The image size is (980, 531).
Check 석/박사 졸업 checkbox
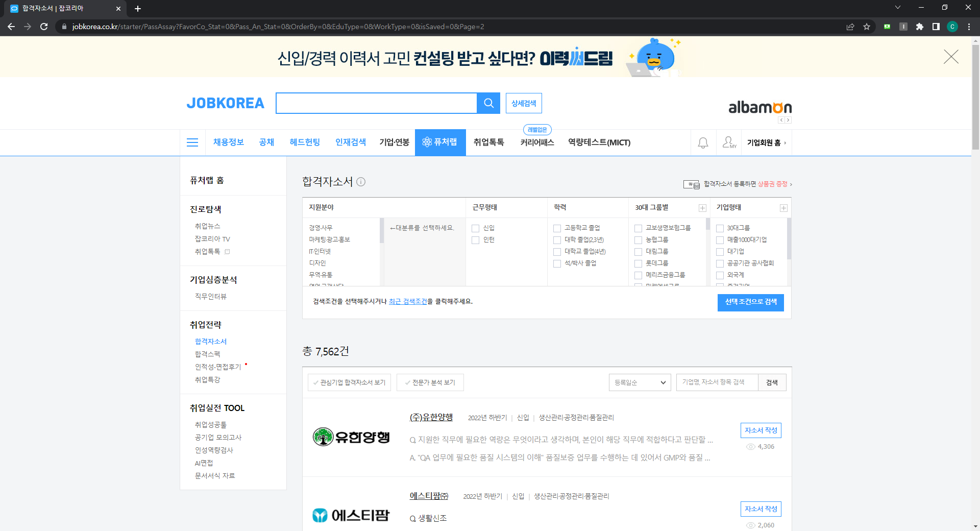(557, 263)
